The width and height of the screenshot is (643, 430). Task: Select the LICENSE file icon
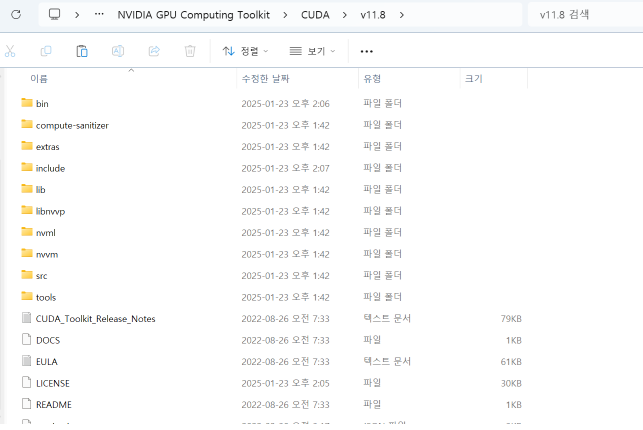point(27,382)
